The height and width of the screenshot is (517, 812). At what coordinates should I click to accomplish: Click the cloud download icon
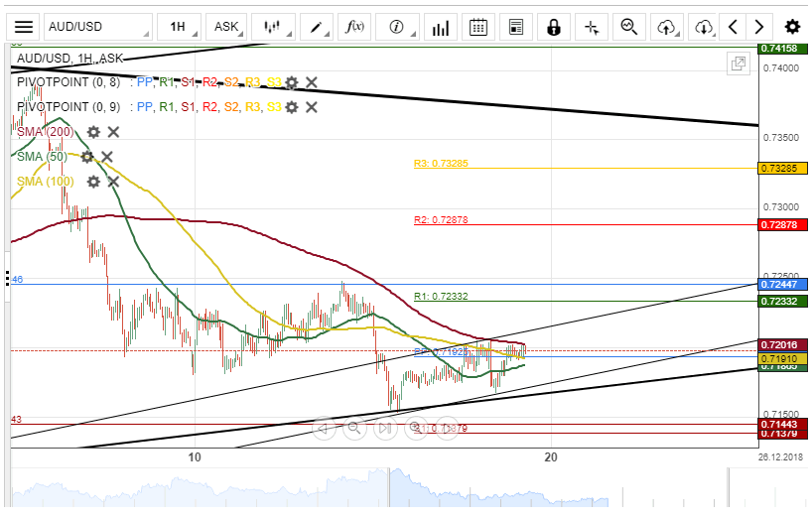(x=703, y=27)
